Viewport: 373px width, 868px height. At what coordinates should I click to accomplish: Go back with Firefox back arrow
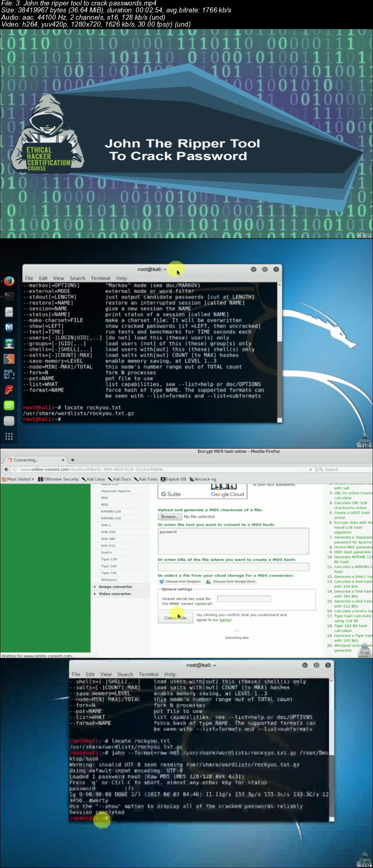pos(6,469)
